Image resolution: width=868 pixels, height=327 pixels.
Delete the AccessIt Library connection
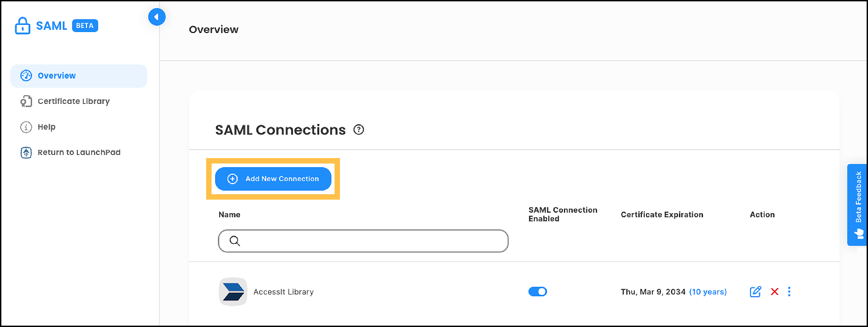pos(774,292)
